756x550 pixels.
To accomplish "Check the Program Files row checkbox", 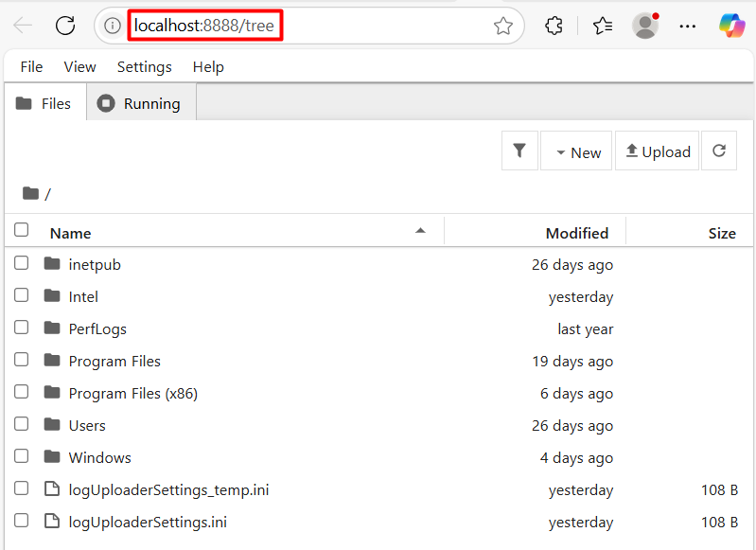I will tap(21, 360).
